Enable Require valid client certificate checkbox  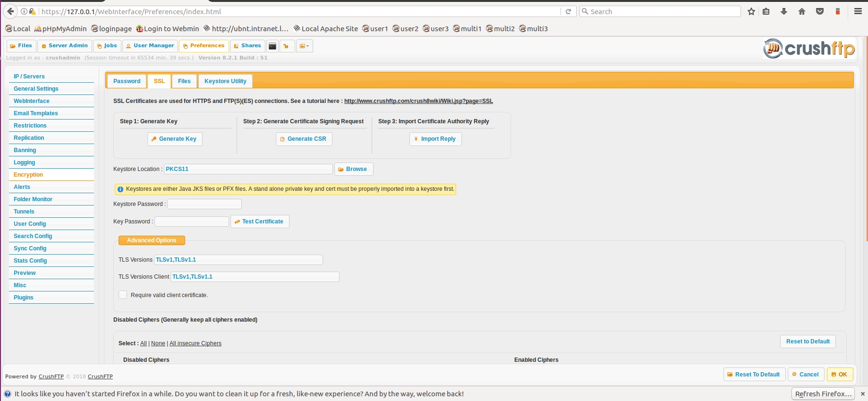pyautogui.click(x=123, y=295)
